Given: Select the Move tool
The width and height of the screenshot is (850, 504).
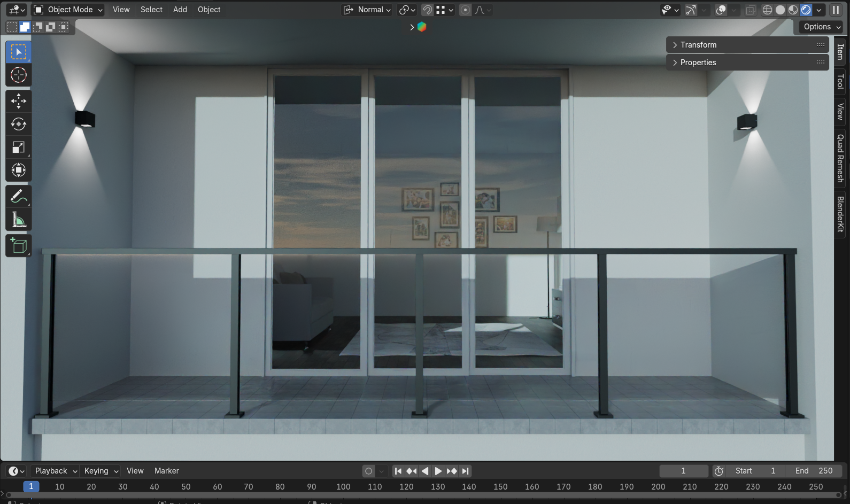Looking at the screenshot, I should tap(19, 101).
